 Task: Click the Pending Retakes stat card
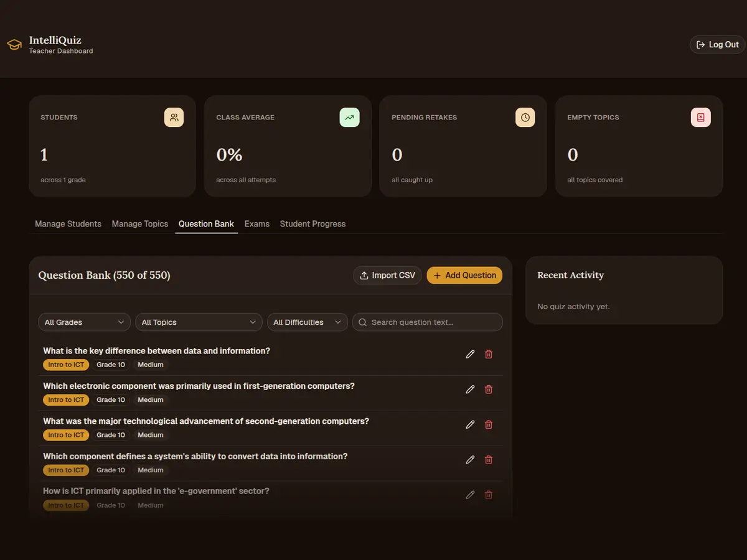[x=463, y=146]
